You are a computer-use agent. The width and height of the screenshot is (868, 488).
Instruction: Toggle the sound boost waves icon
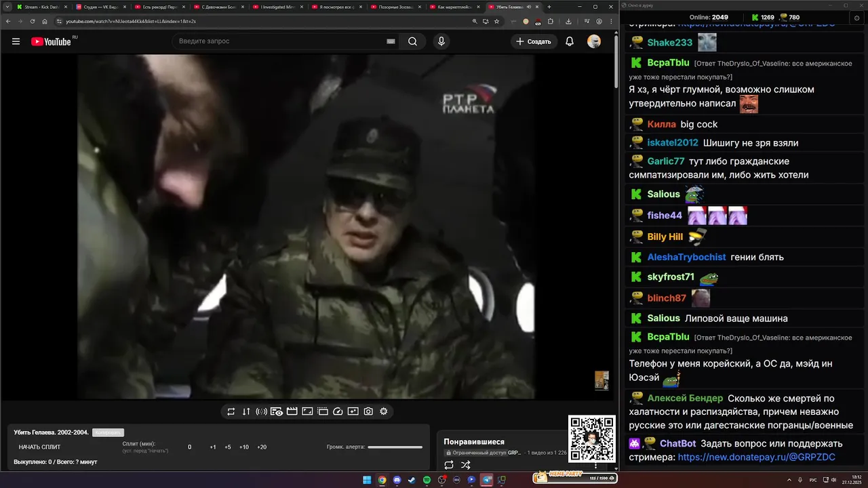(261, 411)
